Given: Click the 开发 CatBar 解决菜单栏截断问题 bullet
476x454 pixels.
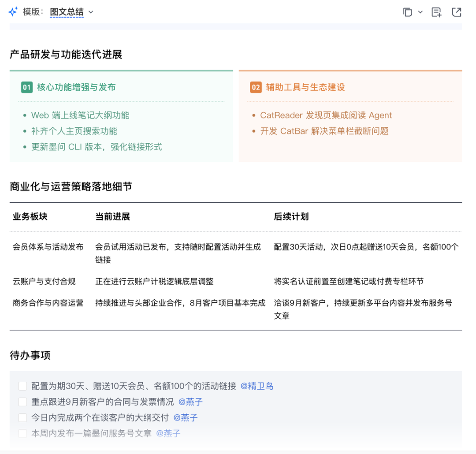Looking at the screenshot, I should point(324,131).
